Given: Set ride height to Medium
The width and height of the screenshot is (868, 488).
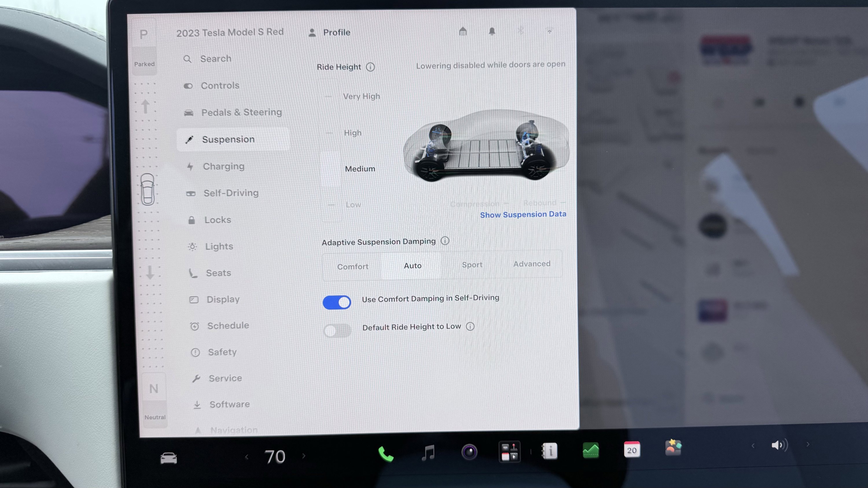Looking at the screenshot, I should [360, 169].
